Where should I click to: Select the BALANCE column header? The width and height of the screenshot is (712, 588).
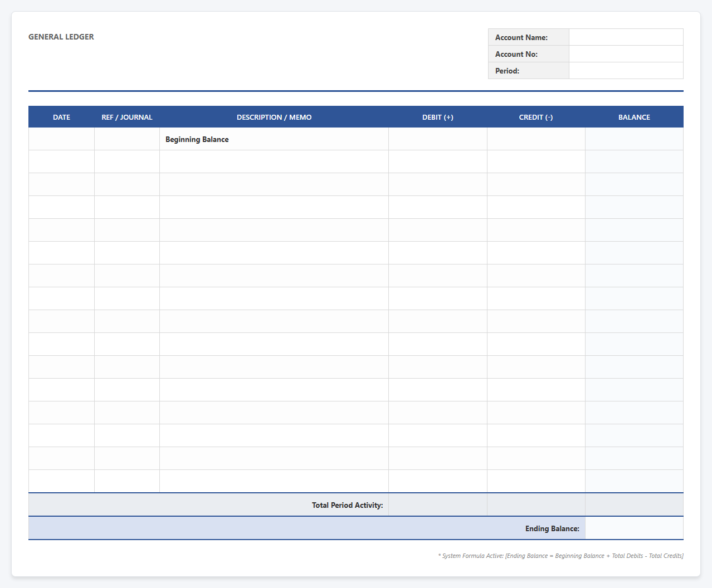tap(634, 117)
